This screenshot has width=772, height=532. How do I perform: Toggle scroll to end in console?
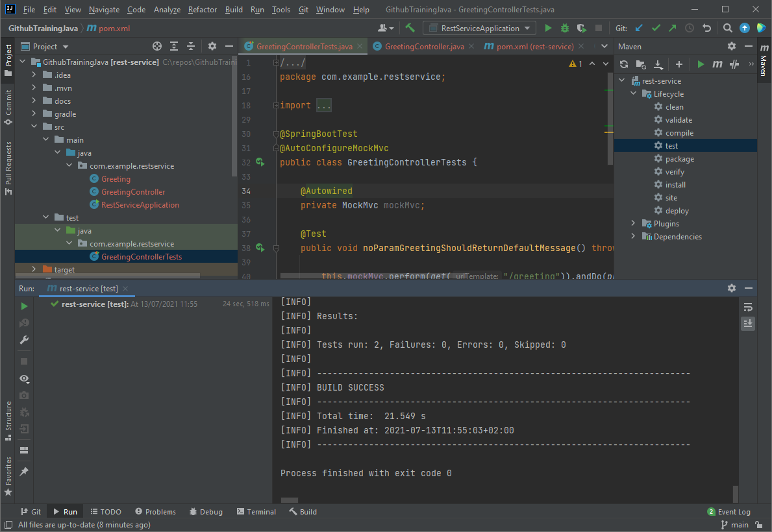748,323
